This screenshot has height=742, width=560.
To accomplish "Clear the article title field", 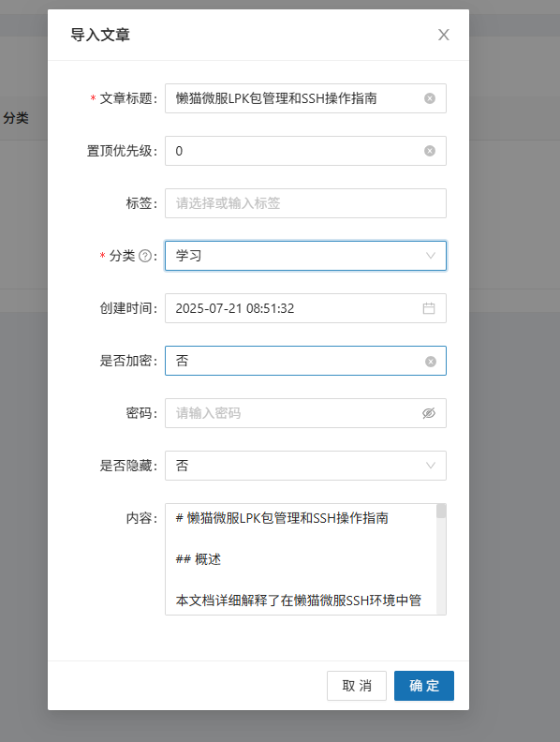I will (x=430, y=98).
